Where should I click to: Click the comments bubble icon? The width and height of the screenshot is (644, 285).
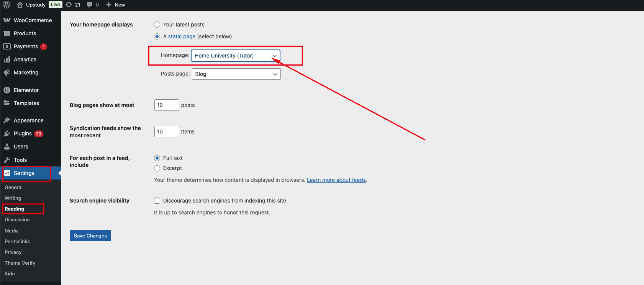90,5
